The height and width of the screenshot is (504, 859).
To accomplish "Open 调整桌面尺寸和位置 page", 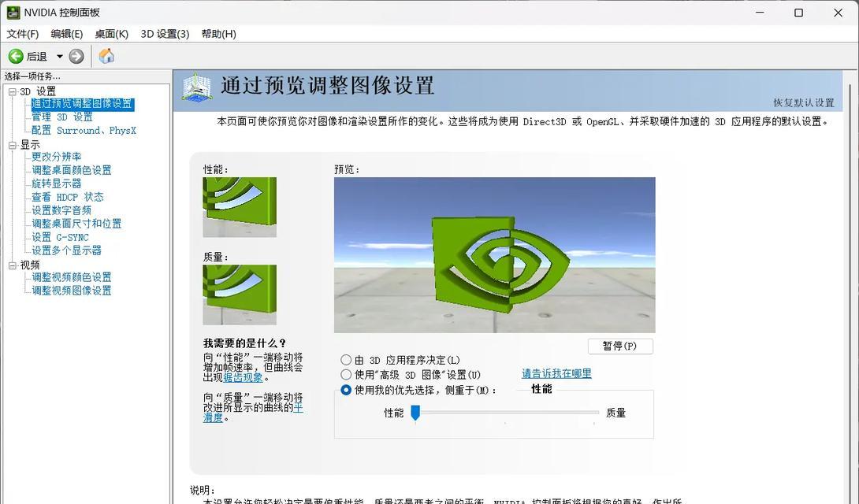I will (x=76, y=224).
